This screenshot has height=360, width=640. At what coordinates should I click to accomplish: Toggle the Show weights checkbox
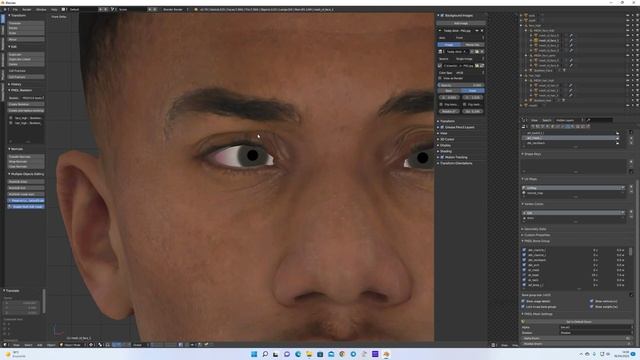pos(591,307)
